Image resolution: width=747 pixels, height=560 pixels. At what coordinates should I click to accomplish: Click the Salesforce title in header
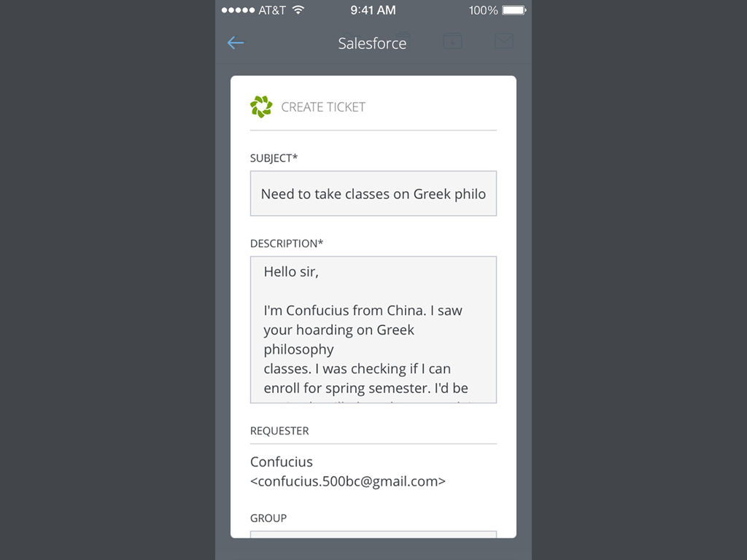(372, 44)
